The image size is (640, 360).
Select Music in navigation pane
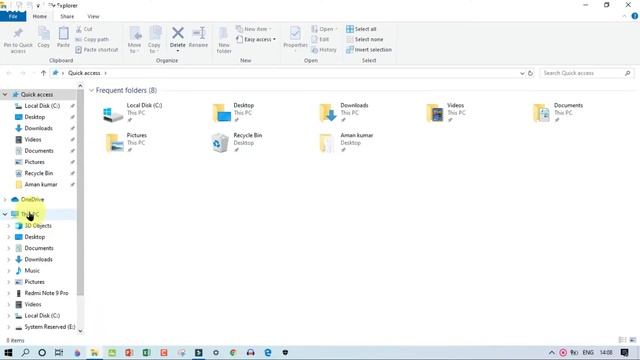[x=32, y=271]
